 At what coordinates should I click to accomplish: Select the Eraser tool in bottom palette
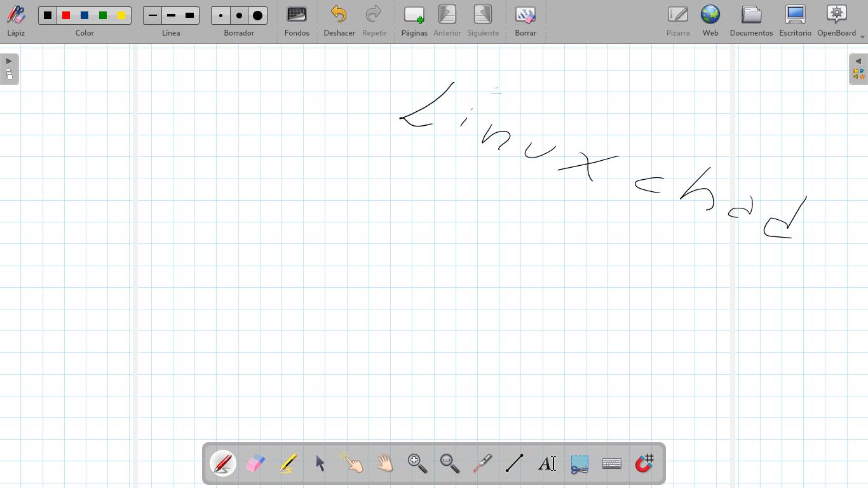tap(255, 463)
